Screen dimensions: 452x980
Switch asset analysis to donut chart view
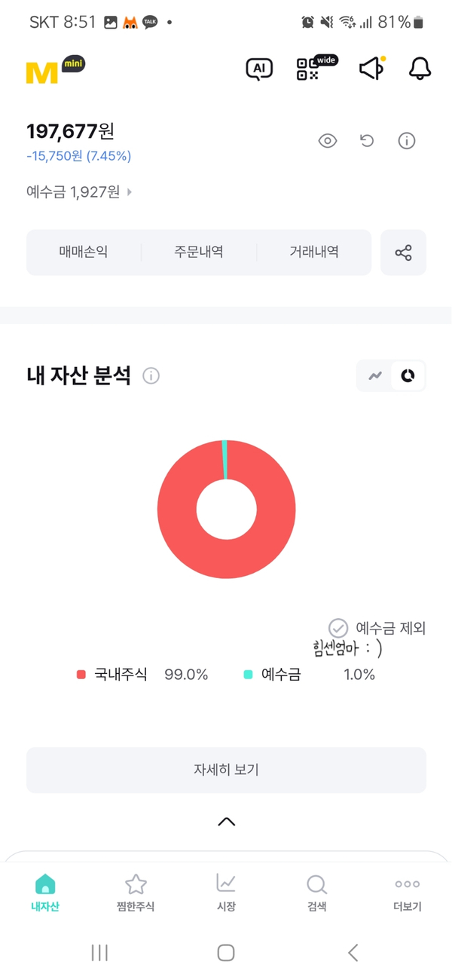pyautogui.click(x=408, y=375)
